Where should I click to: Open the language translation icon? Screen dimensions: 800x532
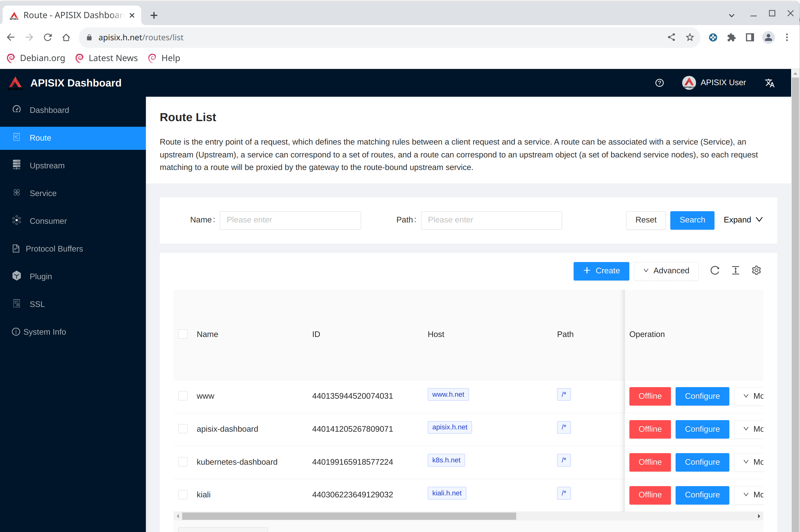[769, 83]
